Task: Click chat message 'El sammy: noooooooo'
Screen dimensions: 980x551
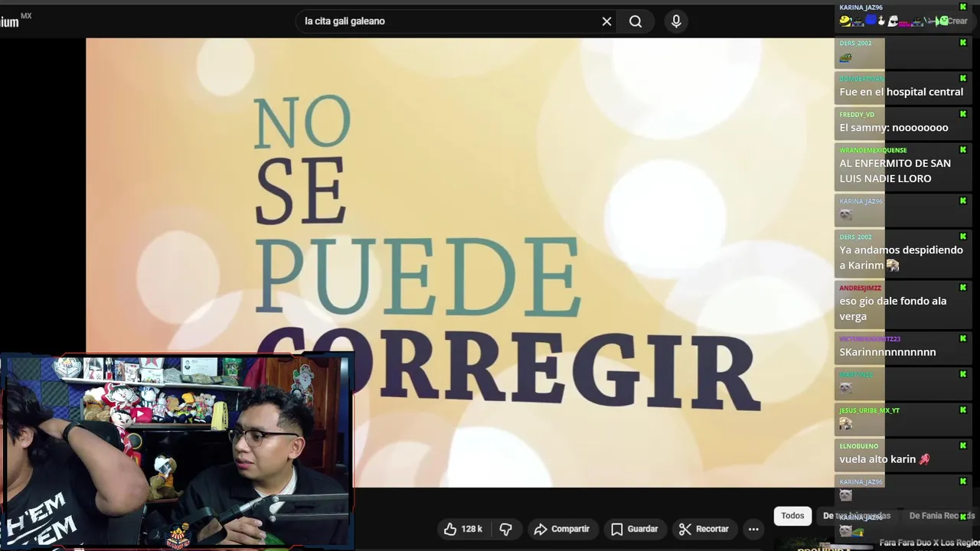Action: tap(893, 128)
